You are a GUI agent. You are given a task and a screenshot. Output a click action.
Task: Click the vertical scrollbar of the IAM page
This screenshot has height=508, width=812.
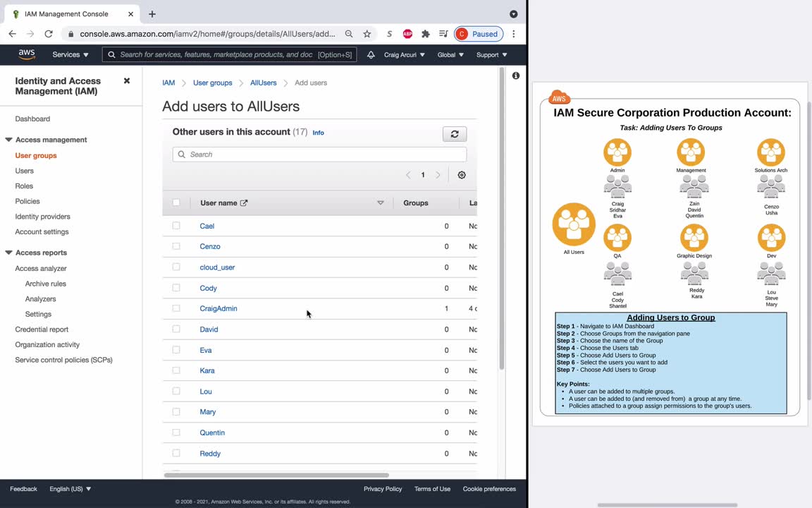[501, 218]
